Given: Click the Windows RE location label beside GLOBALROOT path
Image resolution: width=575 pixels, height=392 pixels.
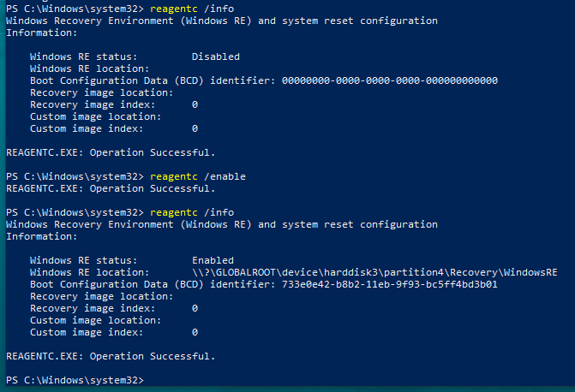Looking at the screenshot, I should tap(89, 272).
